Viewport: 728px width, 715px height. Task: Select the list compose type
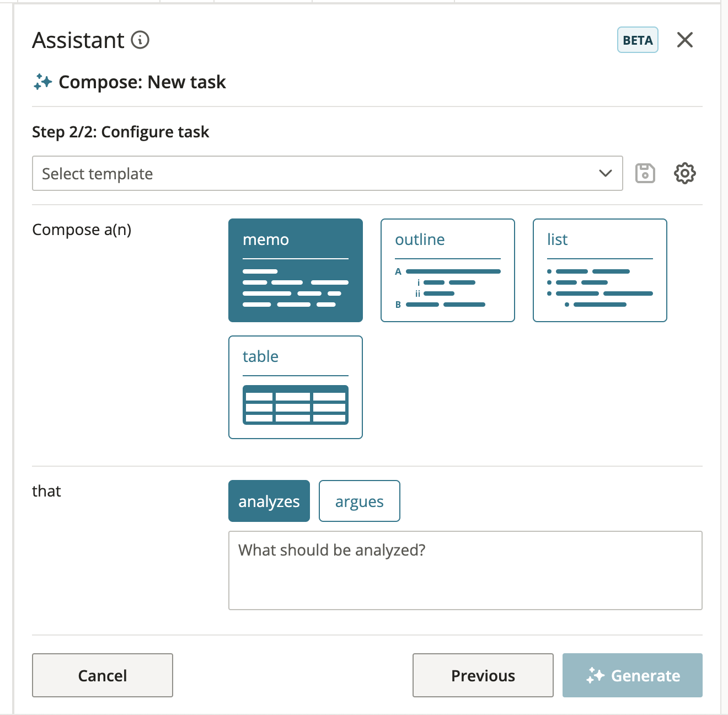pyautogui.click(x=600, y=270)
